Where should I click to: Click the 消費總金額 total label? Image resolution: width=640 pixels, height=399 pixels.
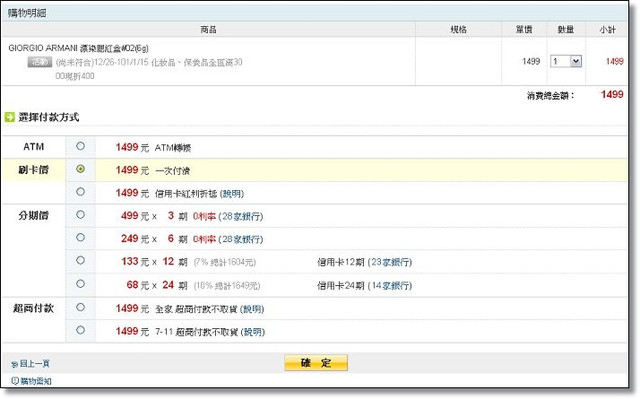click(x=550, y=96)
